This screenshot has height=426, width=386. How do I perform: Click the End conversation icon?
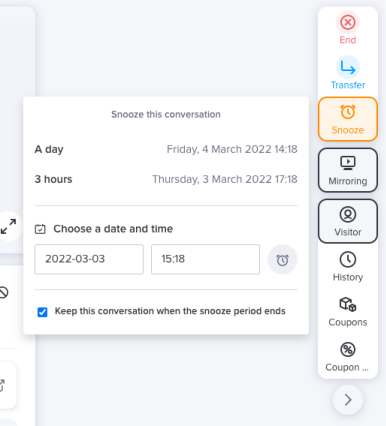pyautogui.click(x=348, y=23)
